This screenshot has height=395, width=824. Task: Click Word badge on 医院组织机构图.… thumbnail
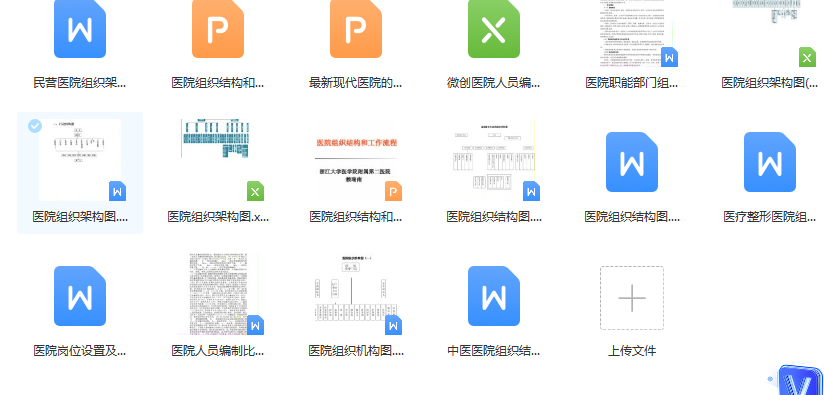393,325
